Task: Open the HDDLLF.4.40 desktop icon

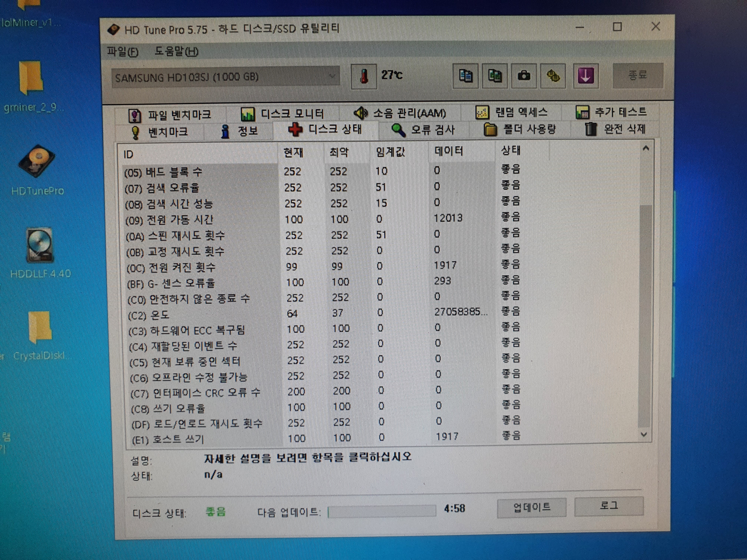Action: pyautogui.click(x=40, y=253)
